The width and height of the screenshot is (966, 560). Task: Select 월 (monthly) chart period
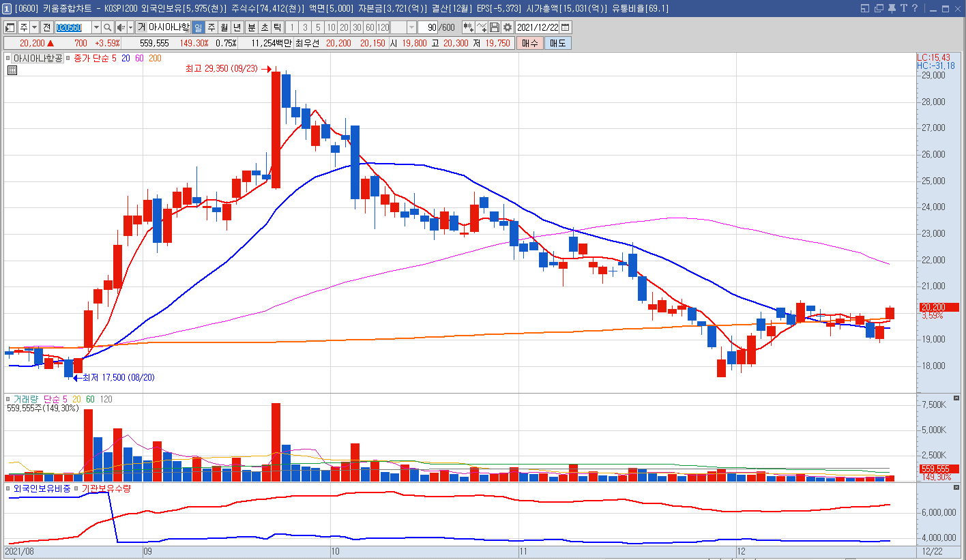(224, 27)
